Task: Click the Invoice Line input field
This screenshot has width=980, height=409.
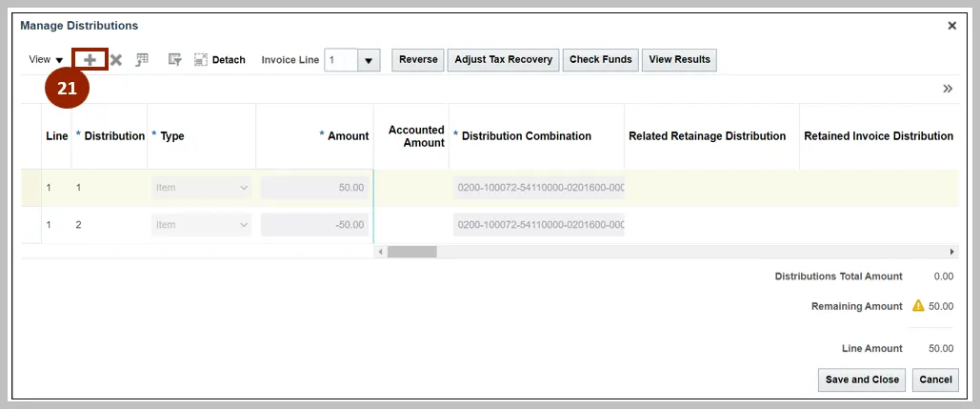Action: click(x=341, y=60)
